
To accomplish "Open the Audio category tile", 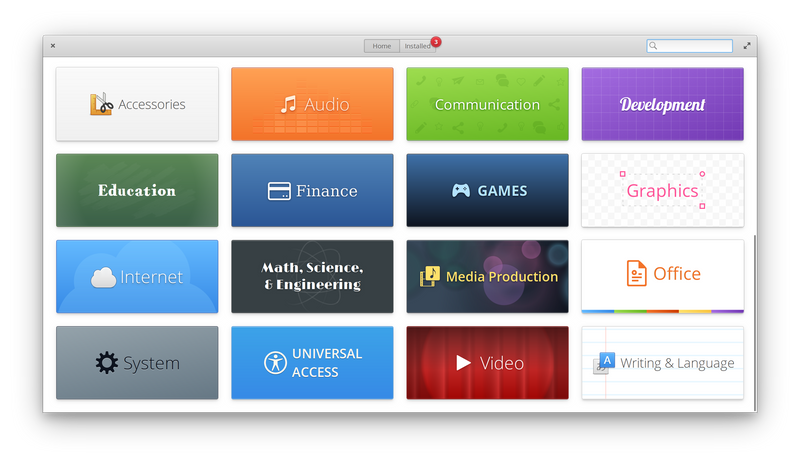I will [312, 104].
